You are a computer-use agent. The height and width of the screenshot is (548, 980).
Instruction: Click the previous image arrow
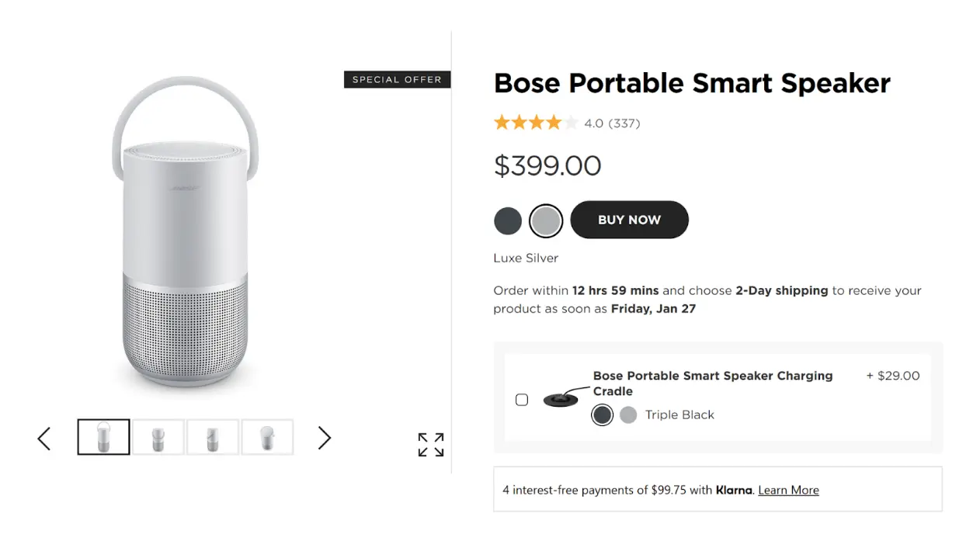click(43, 438)
